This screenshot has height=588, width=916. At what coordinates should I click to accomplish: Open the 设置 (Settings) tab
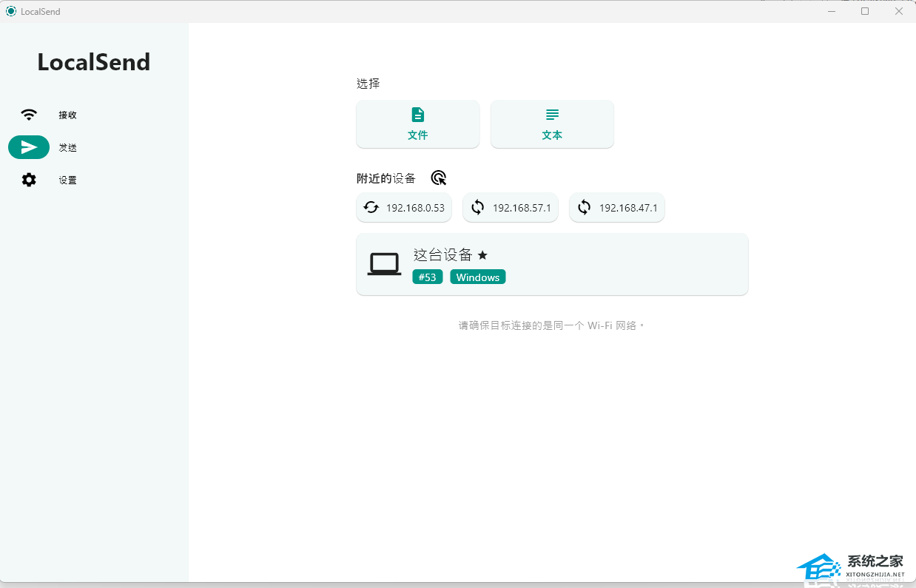coord(49,180)
